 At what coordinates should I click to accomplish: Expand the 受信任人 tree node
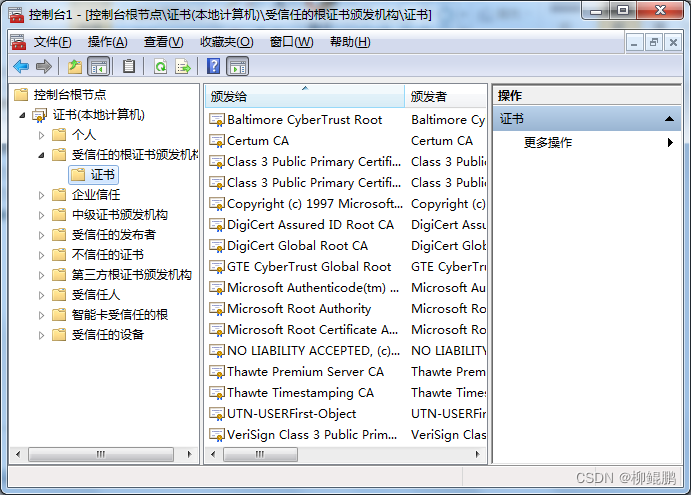[x=41, y=295]
